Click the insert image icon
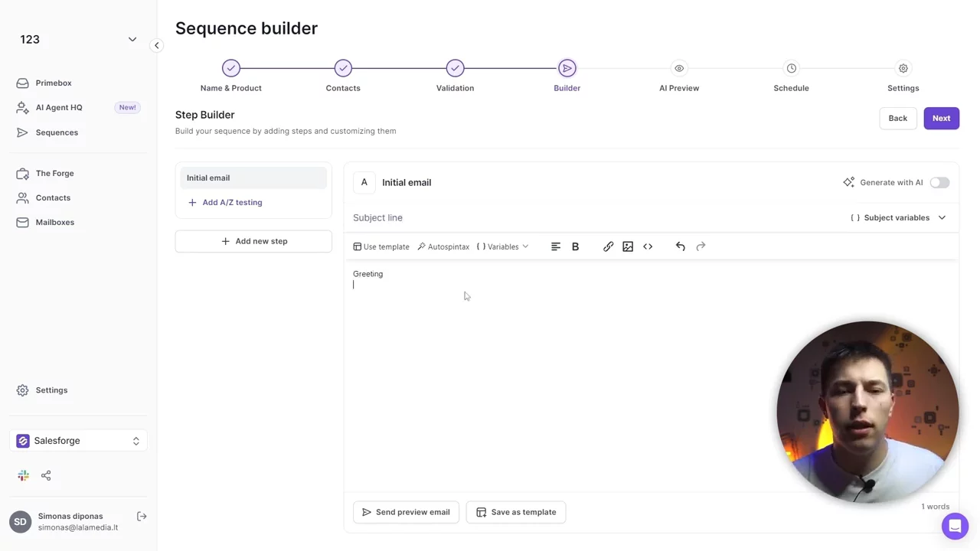 [x=628, y=246]
